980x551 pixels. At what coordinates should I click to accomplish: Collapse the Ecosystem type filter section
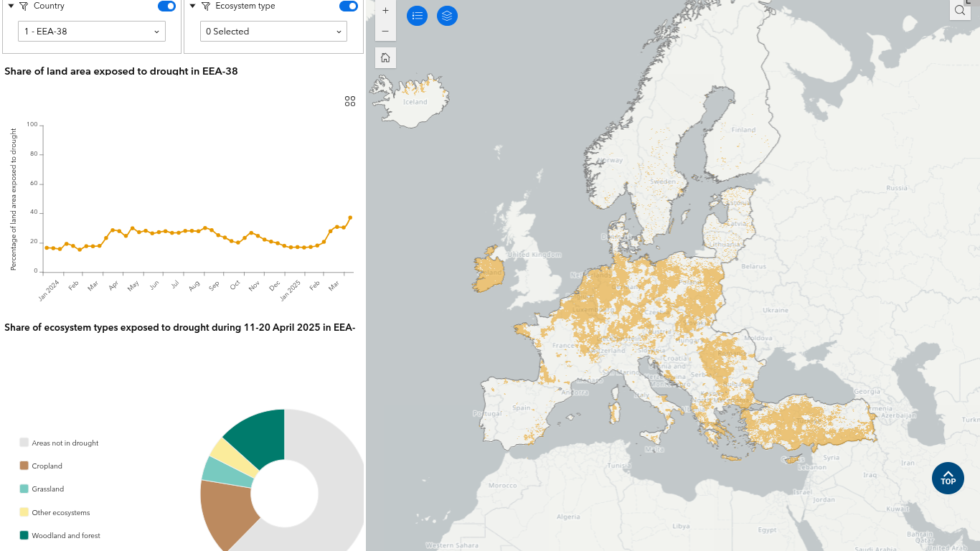tap(192, 6)
